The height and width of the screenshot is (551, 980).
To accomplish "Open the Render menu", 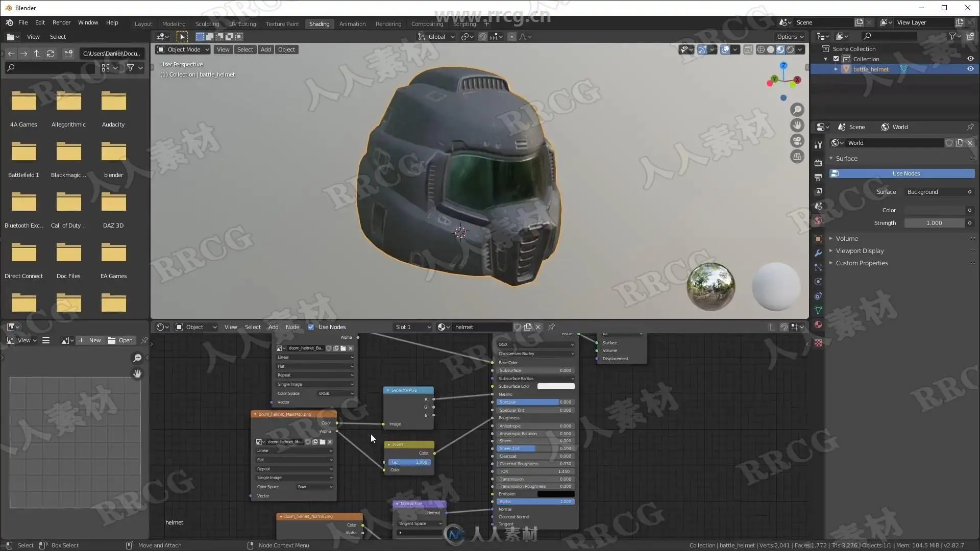I will click(61, 22).
